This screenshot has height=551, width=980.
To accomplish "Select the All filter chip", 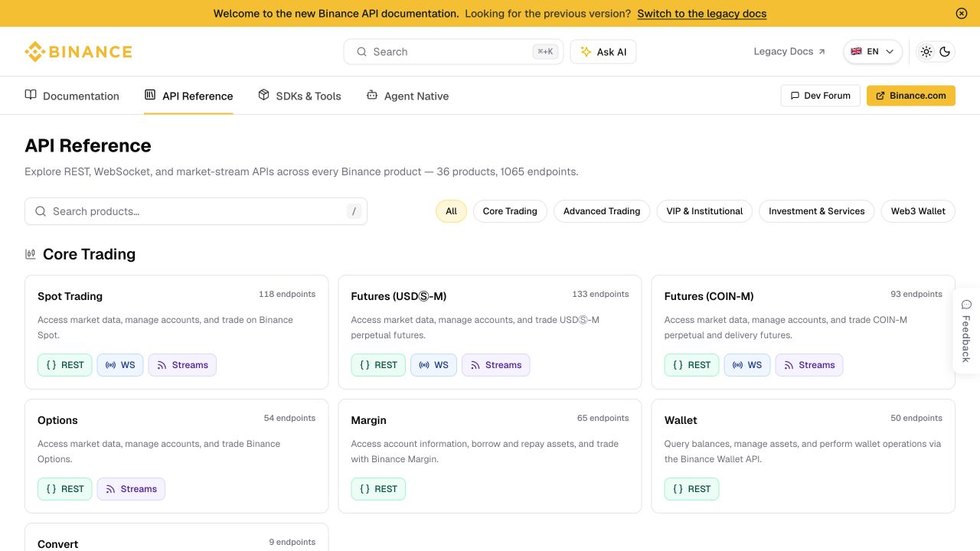I will pyautogui.click(x=451, y=211).
